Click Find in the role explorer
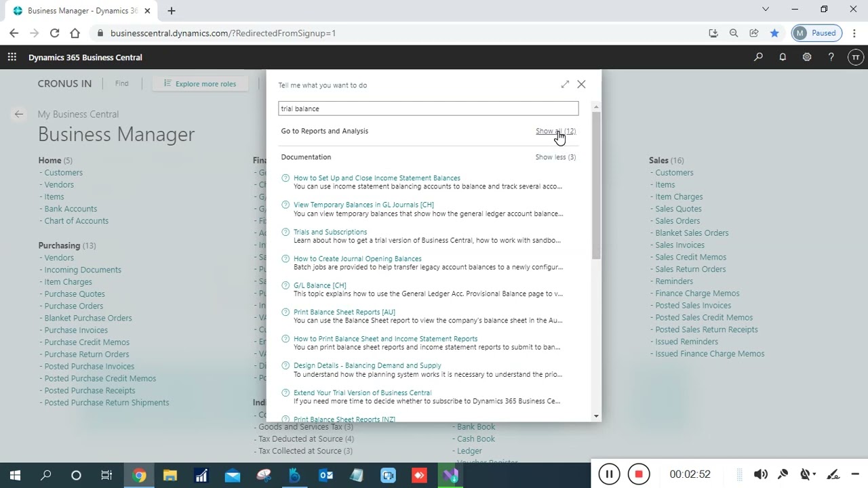The image size is (868, 488). click(121, 83)
